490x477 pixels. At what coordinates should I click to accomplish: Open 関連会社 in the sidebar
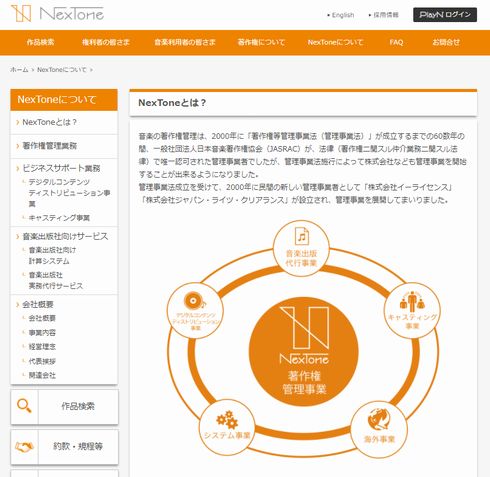[x=42, y=375]
